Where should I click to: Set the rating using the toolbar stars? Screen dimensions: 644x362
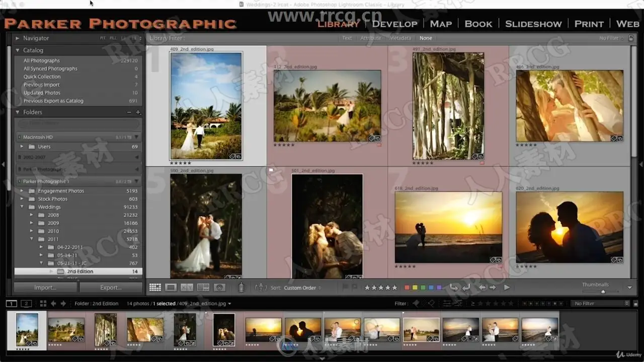pyautogui.click(x=381, y=288)
